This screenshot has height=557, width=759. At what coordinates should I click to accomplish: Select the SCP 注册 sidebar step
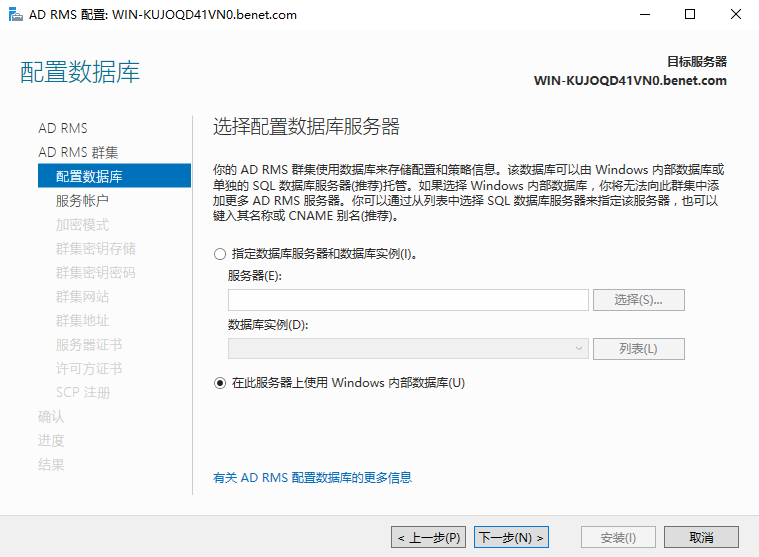click(x=83, y=392)
